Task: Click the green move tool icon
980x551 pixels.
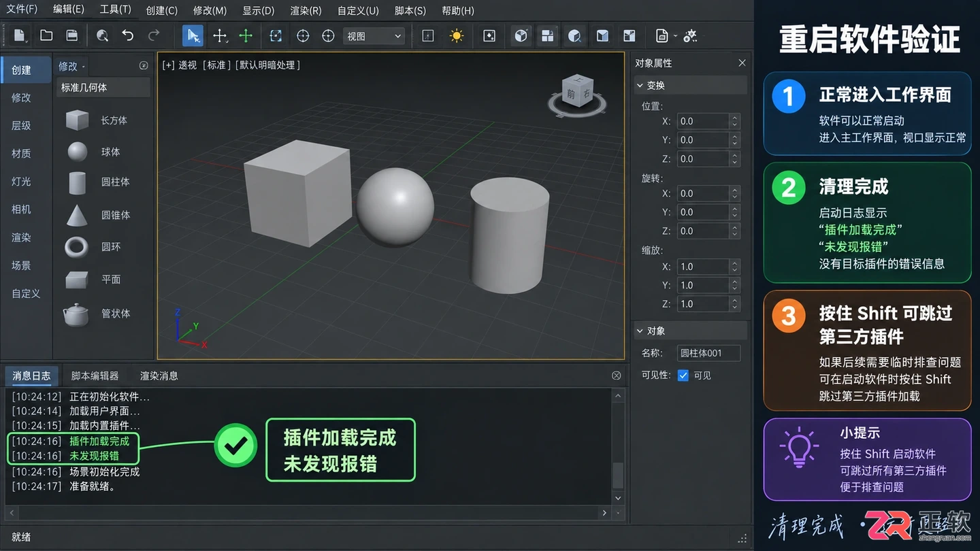Action: point(246,35)
